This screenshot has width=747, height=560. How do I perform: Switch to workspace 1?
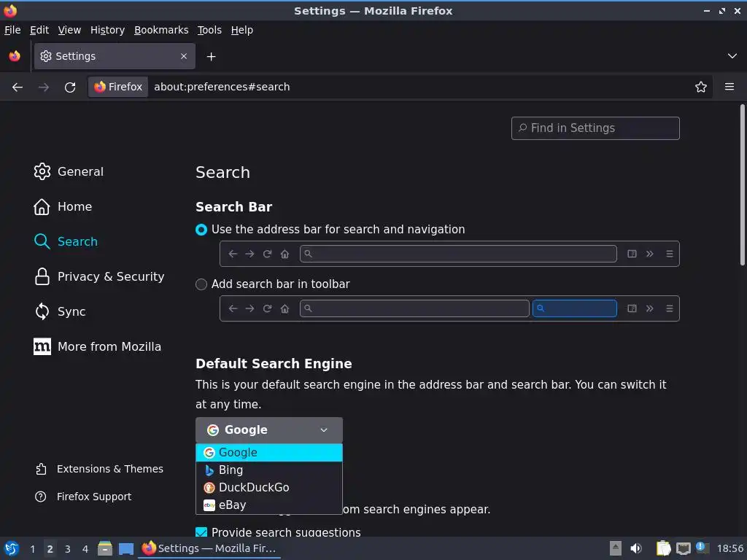tap(32, 549)
